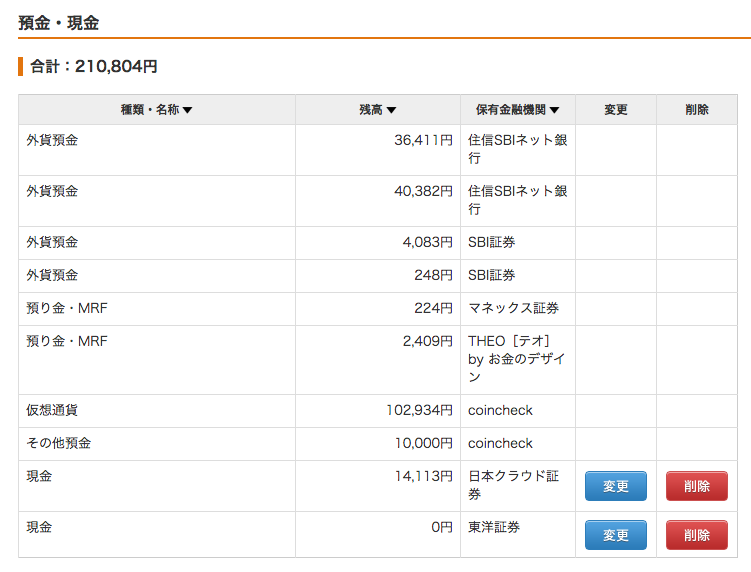Image resolution: width=751 pixels, height=572 pixels.
Task: Click 102,934円 balance cell
Action: tap(378, 411)
